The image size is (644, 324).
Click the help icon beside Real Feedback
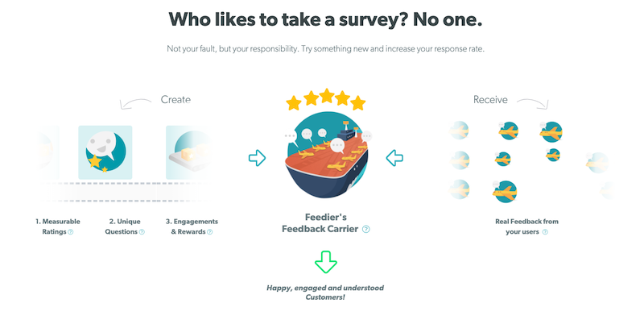pos(545,232)
